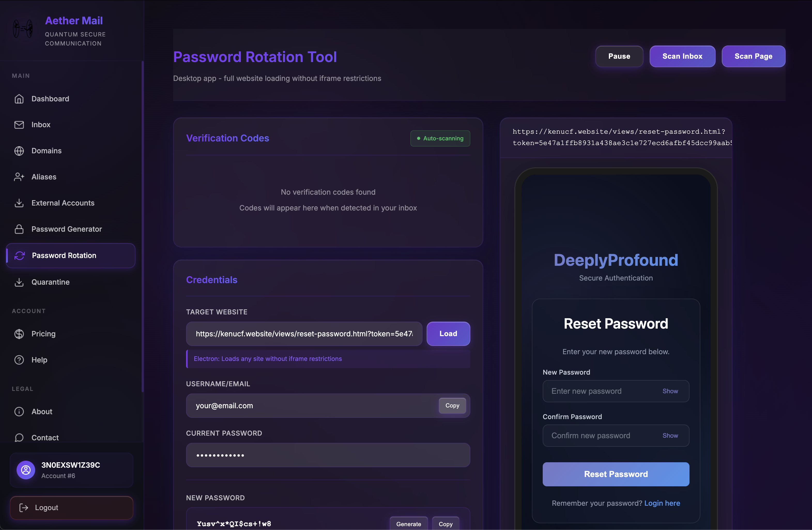The image size is (812, 530).
Task: Copy the generated Yusv password
Action: click(x=446, y=524)
